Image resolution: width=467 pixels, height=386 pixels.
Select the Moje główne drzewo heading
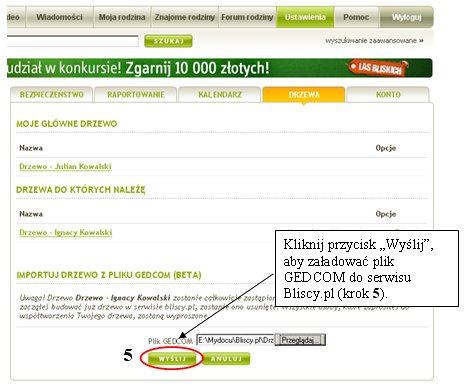click(67, 124)
